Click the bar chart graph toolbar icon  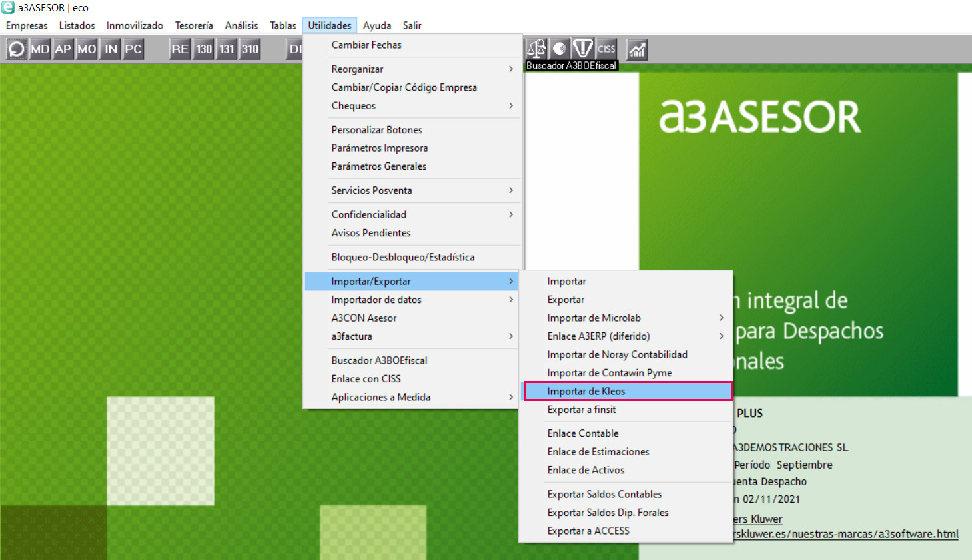click(638, 49)
